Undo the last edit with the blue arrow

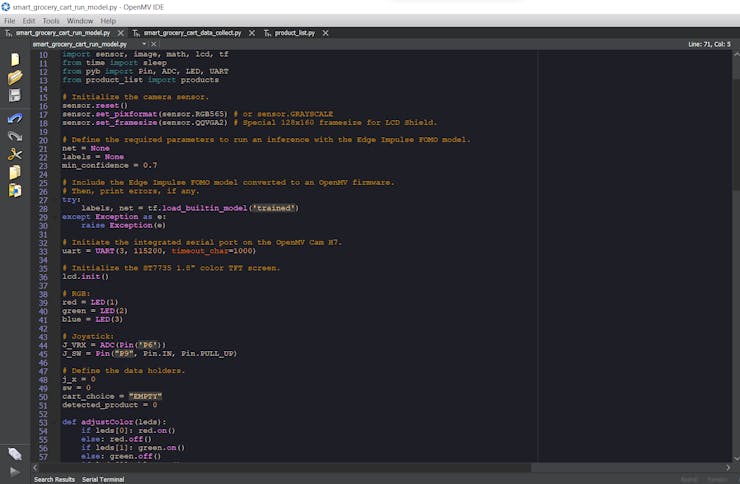coord(14,118)
